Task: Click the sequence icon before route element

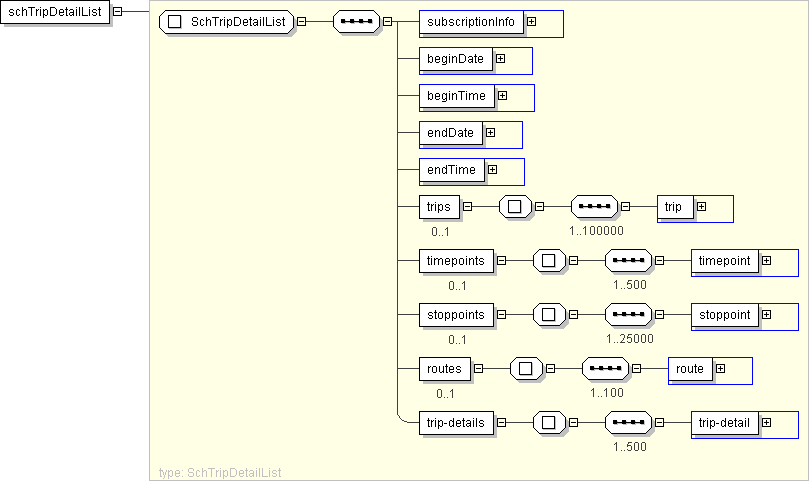Action: tap(606, 369)
